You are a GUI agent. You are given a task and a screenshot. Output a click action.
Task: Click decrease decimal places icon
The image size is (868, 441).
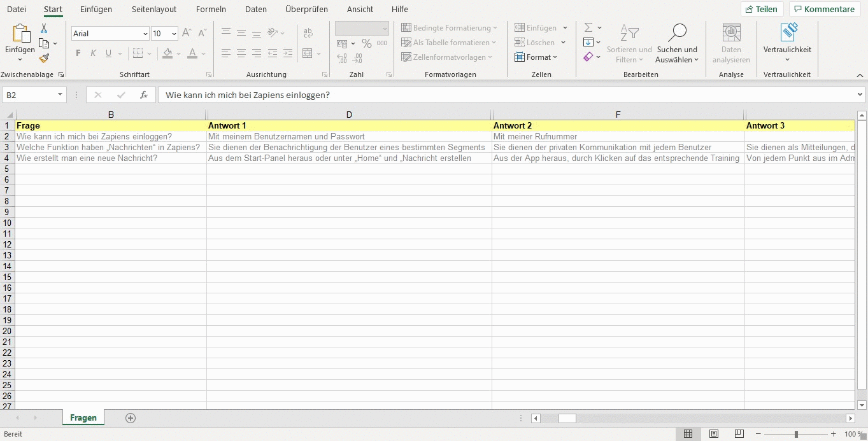coord(357,58)
